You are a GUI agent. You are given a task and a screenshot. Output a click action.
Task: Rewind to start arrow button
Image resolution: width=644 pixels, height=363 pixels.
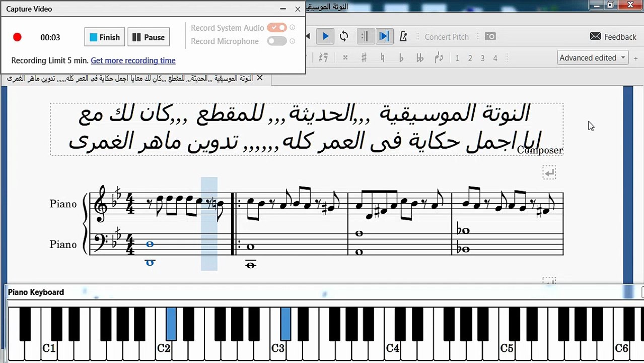coord(308,36)
